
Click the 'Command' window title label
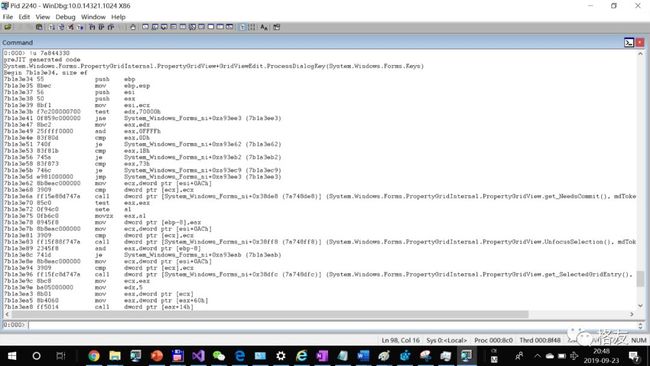pyautogui.click(x=17, y=42)
